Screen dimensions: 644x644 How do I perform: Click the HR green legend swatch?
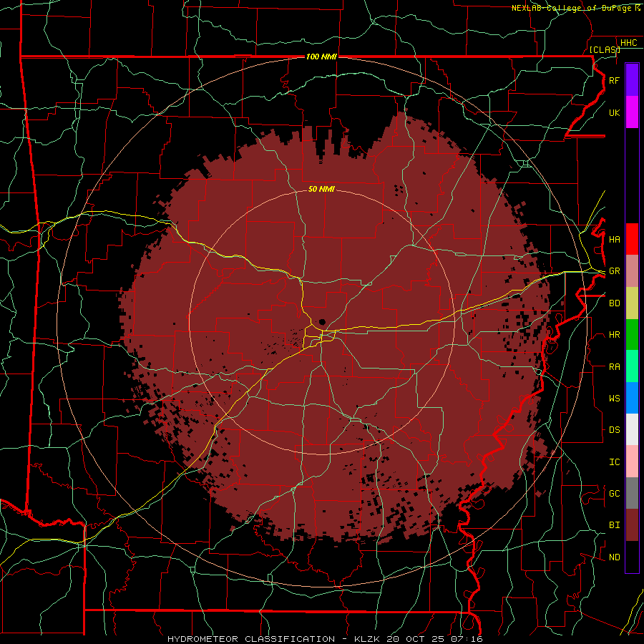[632, 334]
